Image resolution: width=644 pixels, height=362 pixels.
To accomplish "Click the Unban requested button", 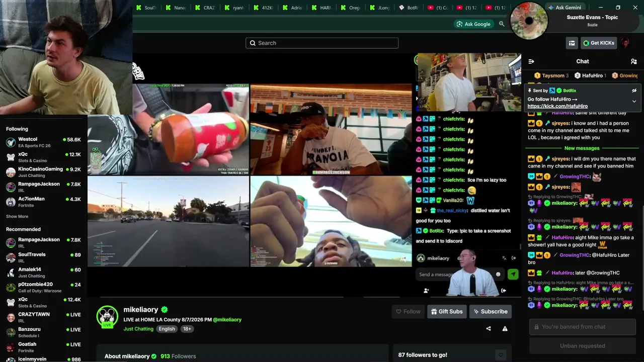I will [583, 346].
